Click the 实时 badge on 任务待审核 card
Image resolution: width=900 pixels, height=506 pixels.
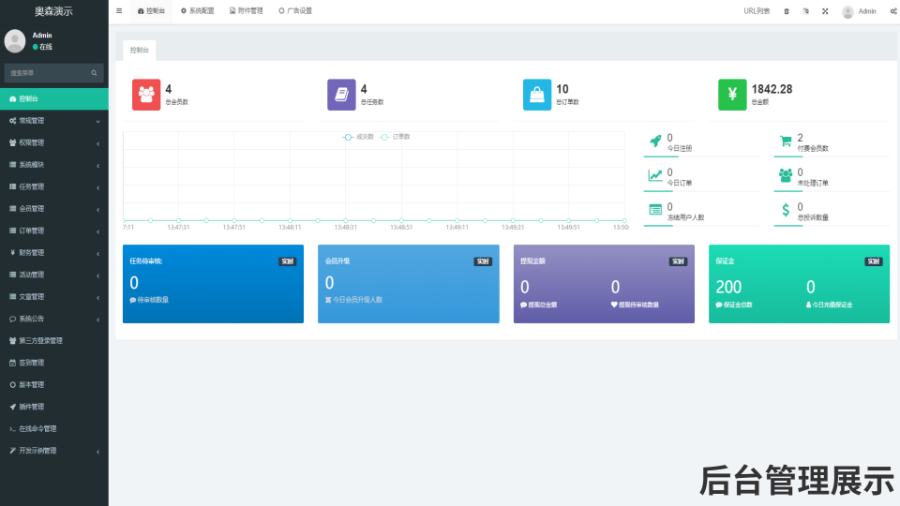(287, 262)
